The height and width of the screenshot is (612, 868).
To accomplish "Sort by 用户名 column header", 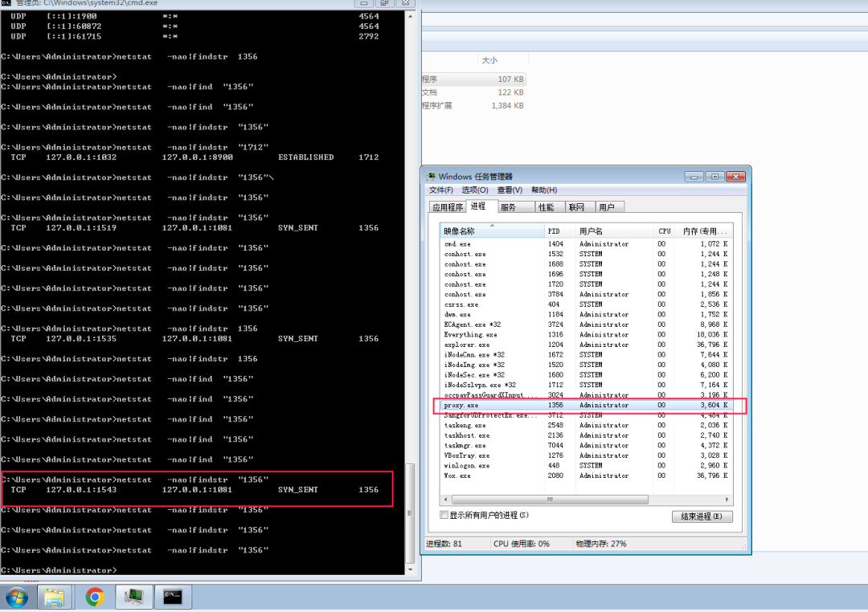I will pos(614,231).
